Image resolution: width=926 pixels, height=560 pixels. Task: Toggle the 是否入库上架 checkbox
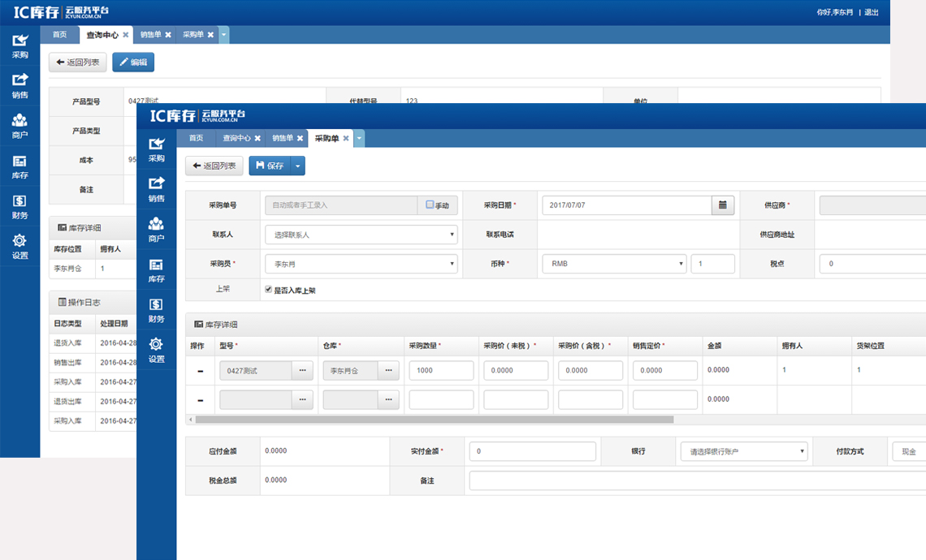click(269, 290)
